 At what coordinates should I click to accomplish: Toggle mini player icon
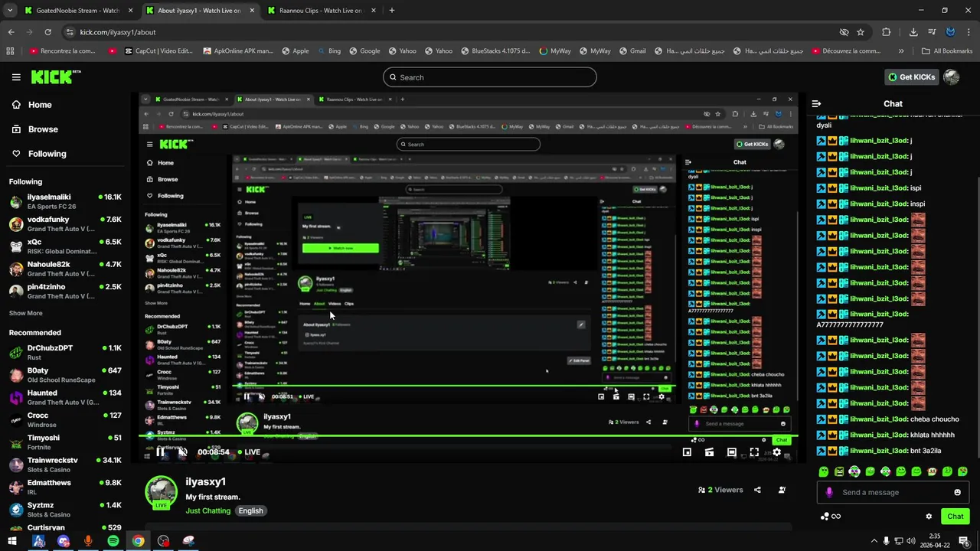click(709, 452)
